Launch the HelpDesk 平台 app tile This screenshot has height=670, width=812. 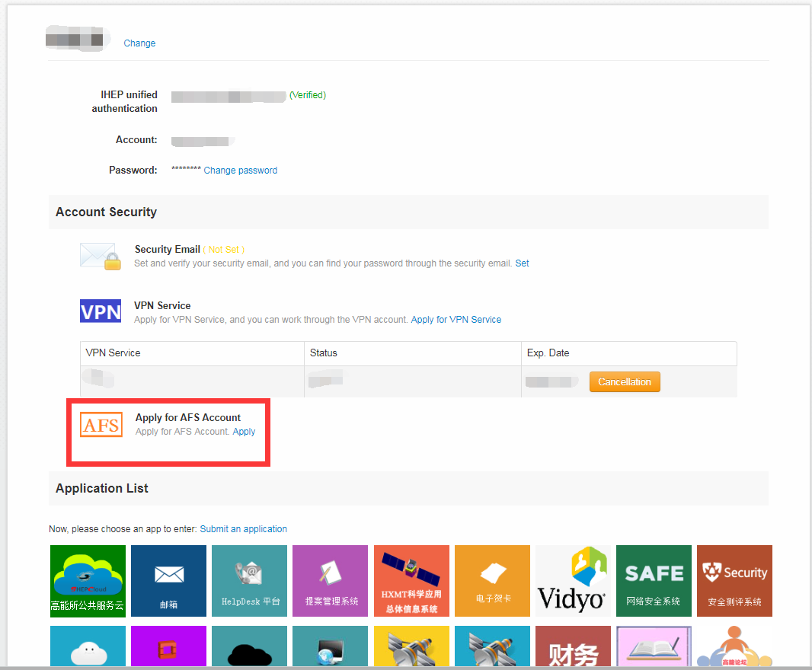[x=249, y=580]
